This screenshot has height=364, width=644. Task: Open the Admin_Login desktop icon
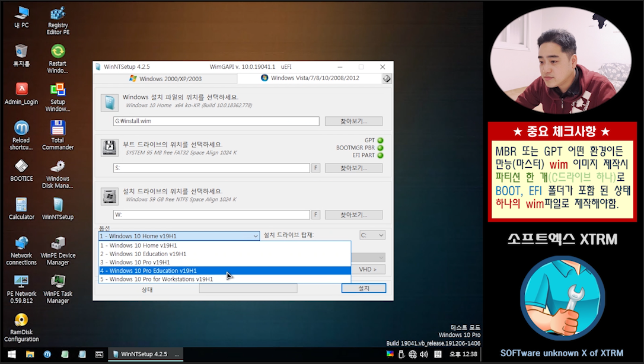coord(21,94)
